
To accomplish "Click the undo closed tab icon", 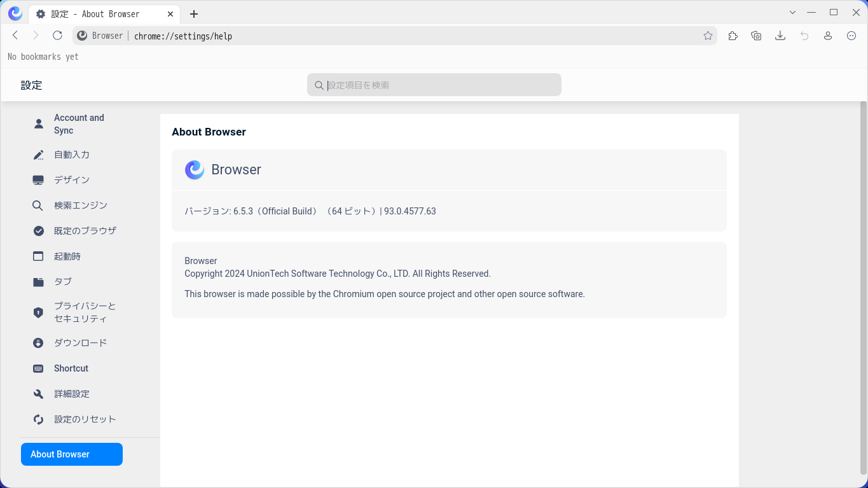I will (804, 36).
